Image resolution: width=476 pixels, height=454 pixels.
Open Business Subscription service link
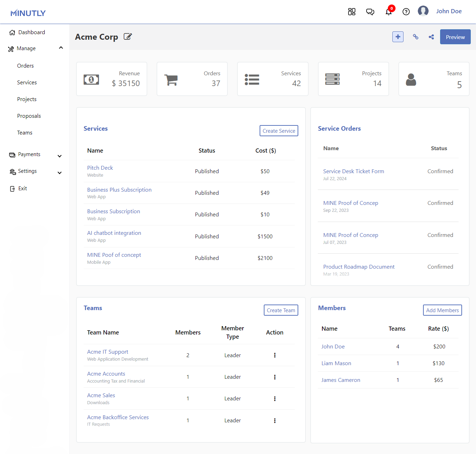click(x=114, y=211)
